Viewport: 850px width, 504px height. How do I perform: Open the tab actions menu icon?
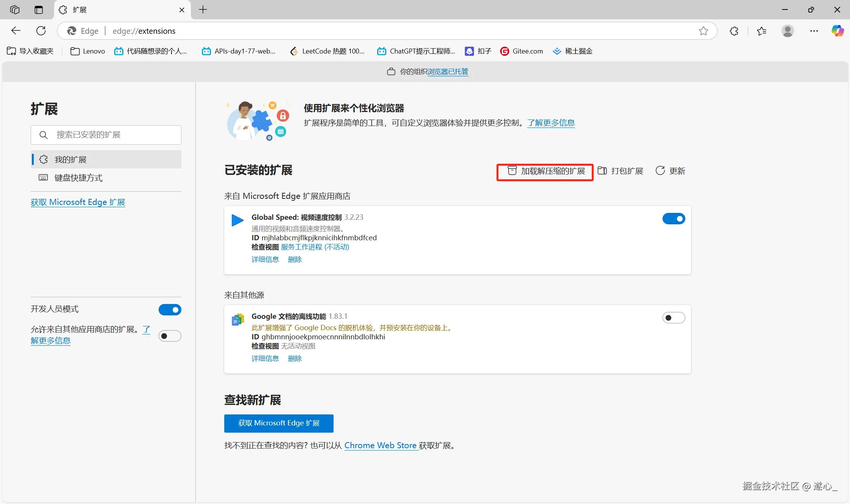click(39, 10)
